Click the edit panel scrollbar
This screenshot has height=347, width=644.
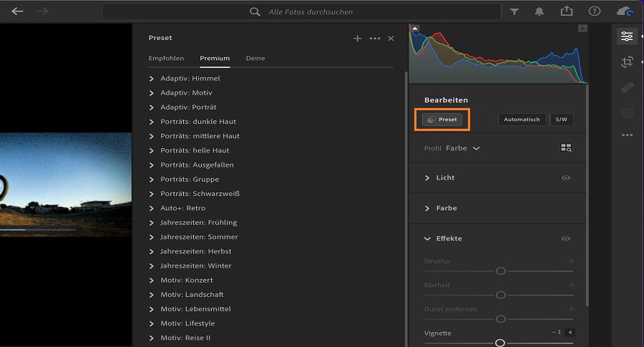pos(587,195)
